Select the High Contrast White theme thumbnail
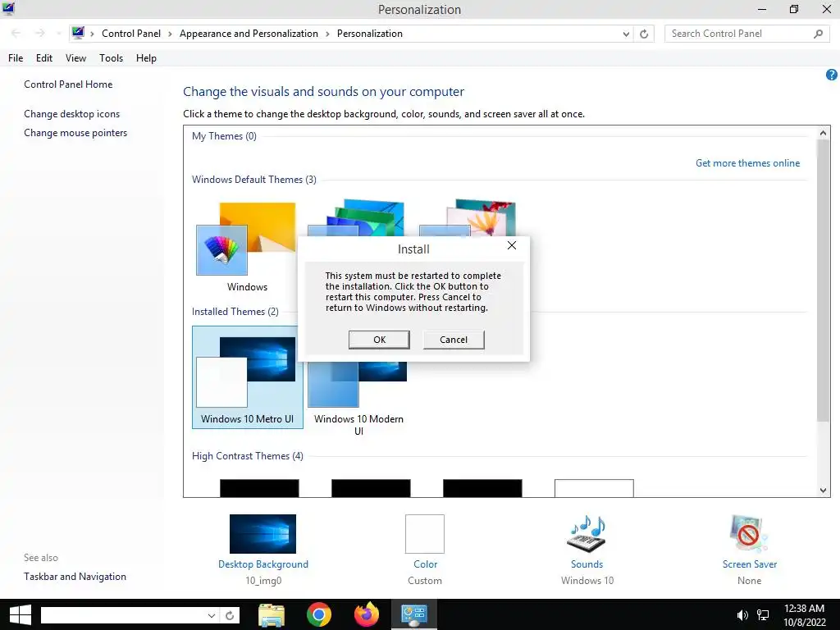Screen dimensions: 840x630 [x=594, y=488]
